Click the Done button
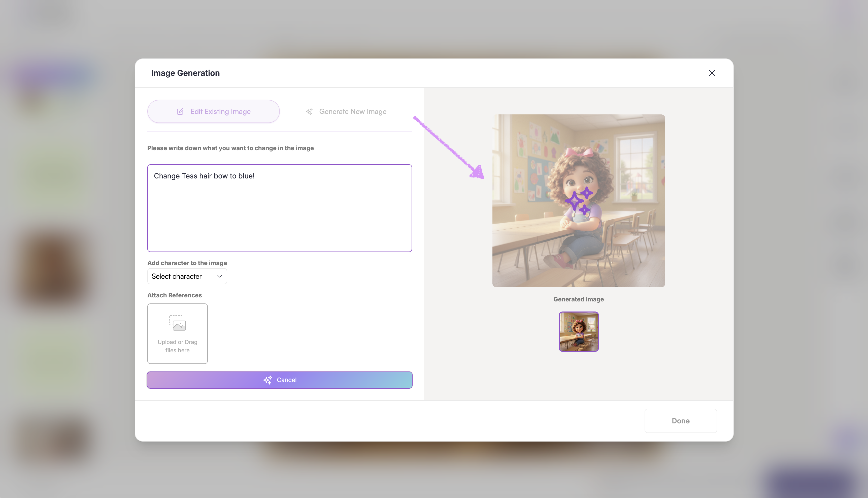 [x=680, y=421]
